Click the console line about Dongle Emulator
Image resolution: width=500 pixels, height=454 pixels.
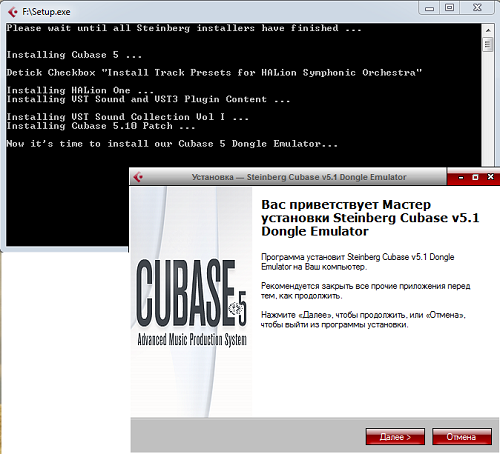[x=172, y=144]
